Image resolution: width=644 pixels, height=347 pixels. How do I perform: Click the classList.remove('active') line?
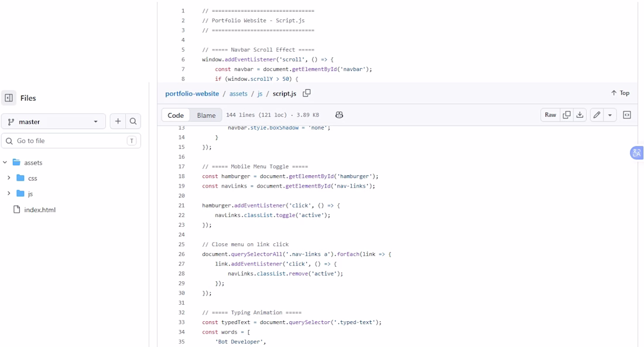click(x=285, y=273)
